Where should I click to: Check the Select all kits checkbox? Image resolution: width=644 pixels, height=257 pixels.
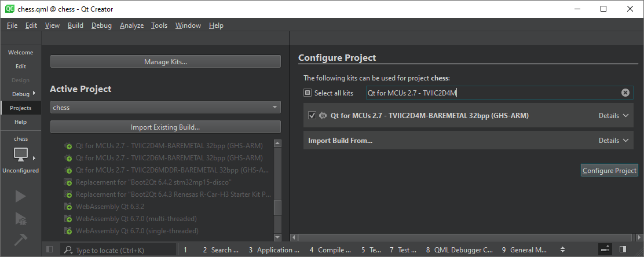[308, 93]
